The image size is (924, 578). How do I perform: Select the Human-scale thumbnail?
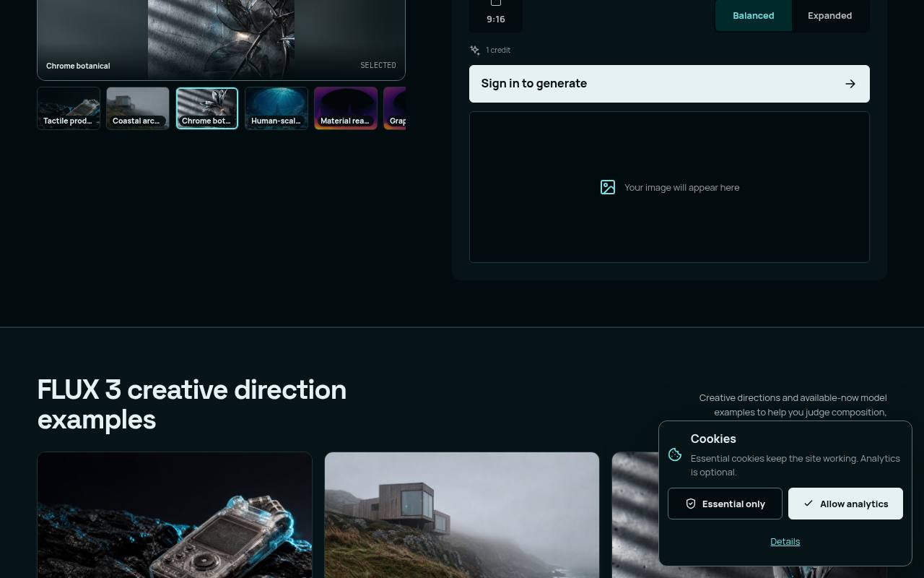pos(276,108)
